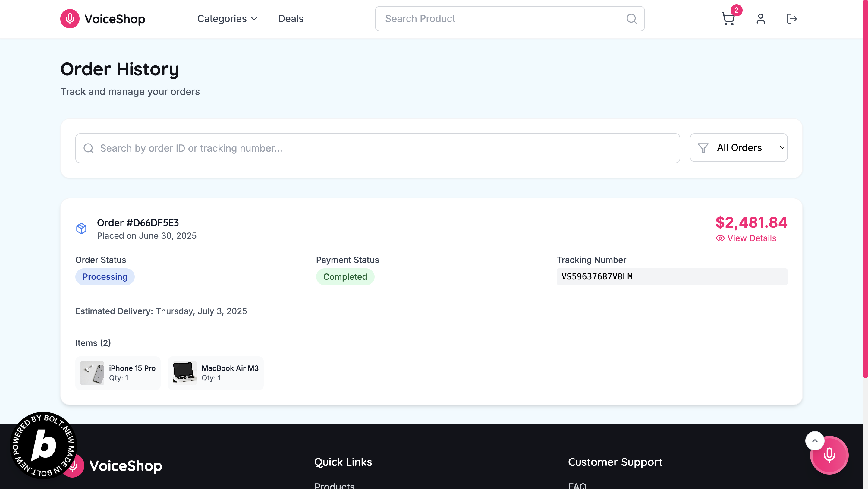Click the iPhone 15 Pro item thumbnail
868x489 pixels.
point(92,373)
